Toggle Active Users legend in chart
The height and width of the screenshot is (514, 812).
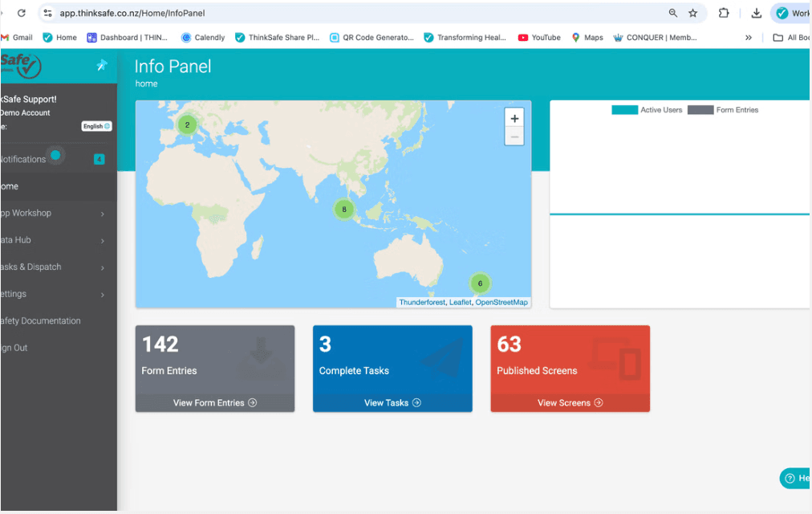pos(647,110)
